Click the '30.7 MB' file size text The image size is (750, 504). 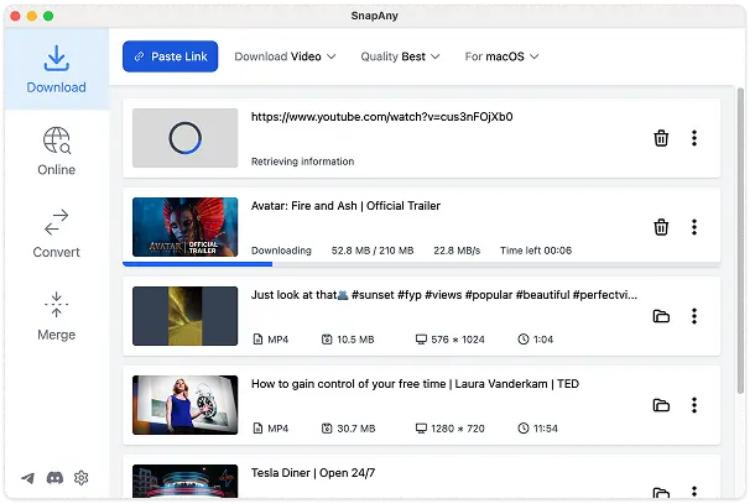click(356, 428)
